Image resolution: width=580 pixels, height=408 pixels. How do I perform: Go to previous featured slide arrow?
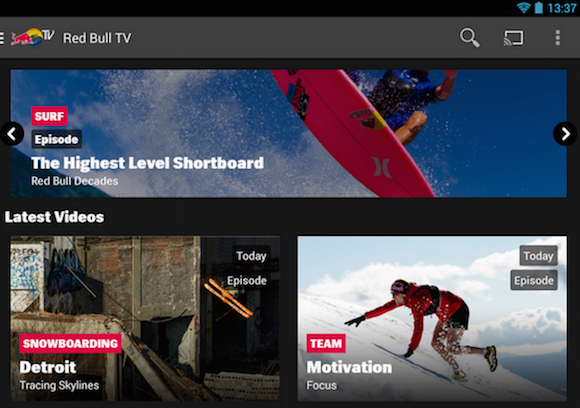click(x=12, y=134)
